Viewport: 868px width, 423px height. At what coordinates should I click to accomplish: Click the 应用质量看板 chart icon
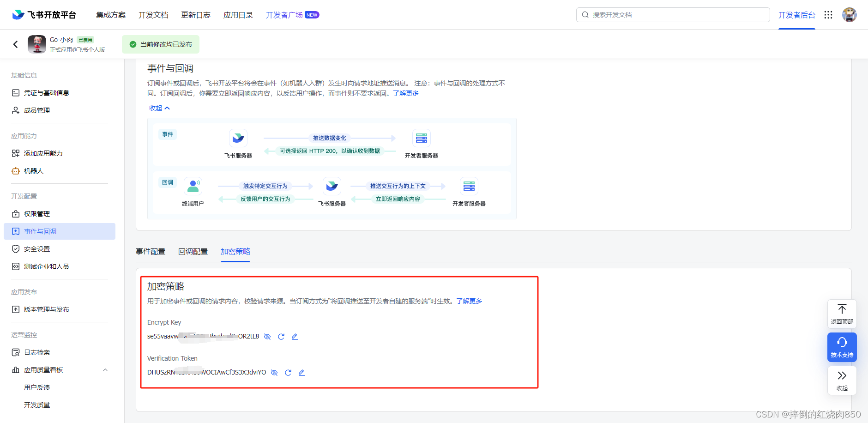point(16,370)
